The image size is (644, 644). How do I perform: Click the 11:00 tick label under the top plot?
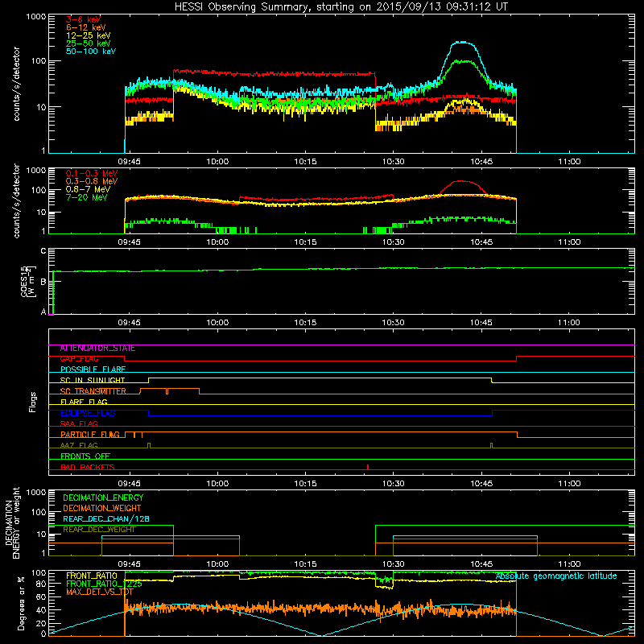click(x=569, y=162)
